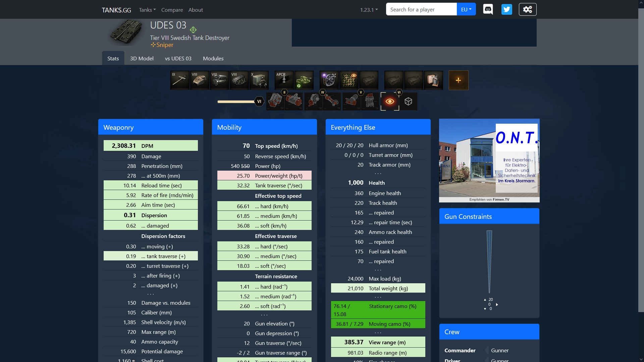Click the tier X radio module icon

pyautogui.click(x=259, y=80)
